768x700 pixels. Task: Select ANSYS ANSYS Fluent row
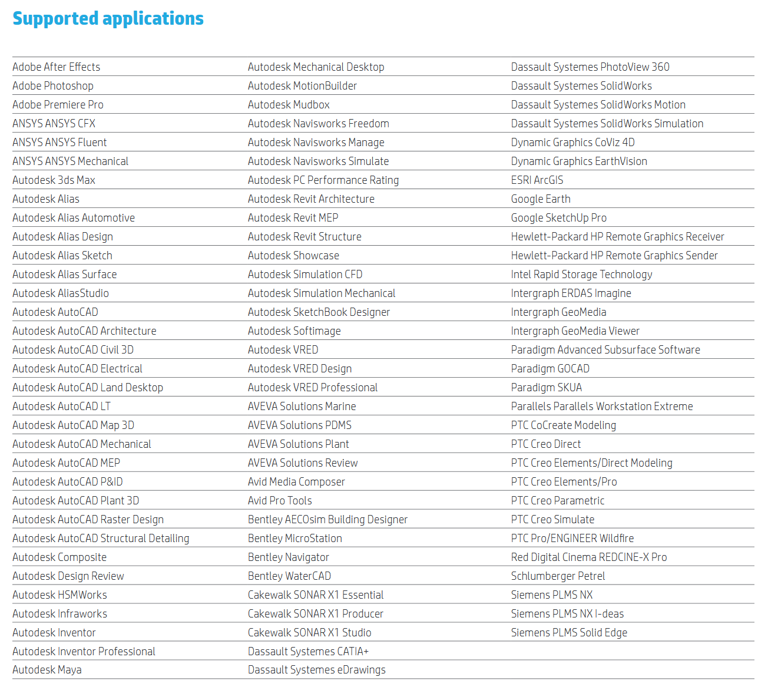59,143
